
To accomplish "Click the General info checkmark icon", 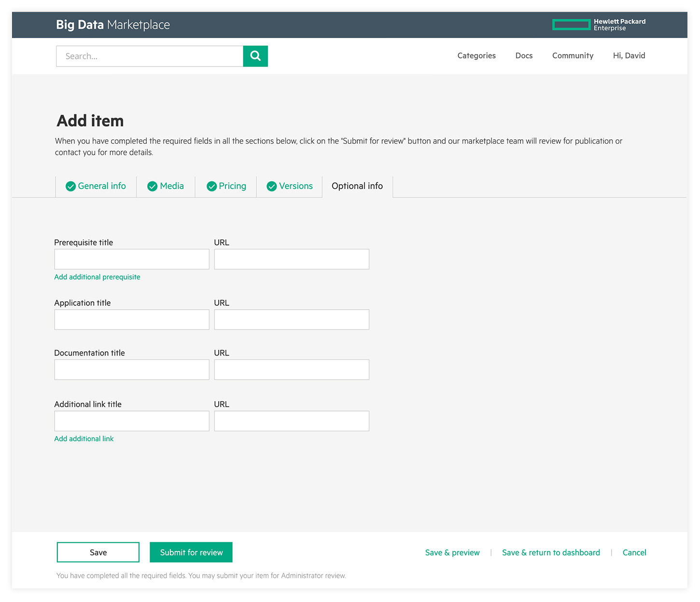I will coord(70,186).
